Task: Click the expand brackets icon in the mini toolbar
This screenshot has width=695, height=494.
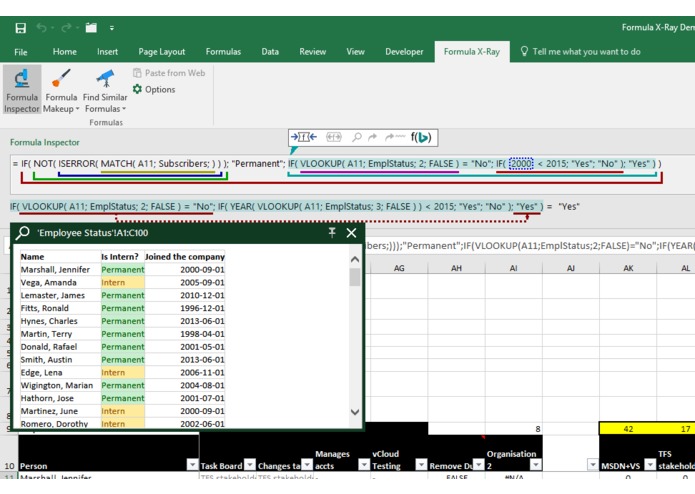Action: [334, 137]
